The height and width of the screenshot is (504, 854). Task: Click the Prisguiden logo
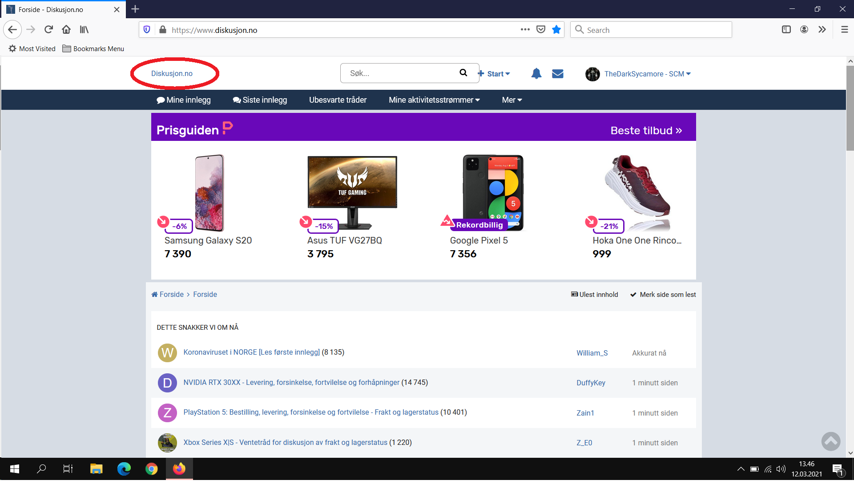[x=194, y=129]
